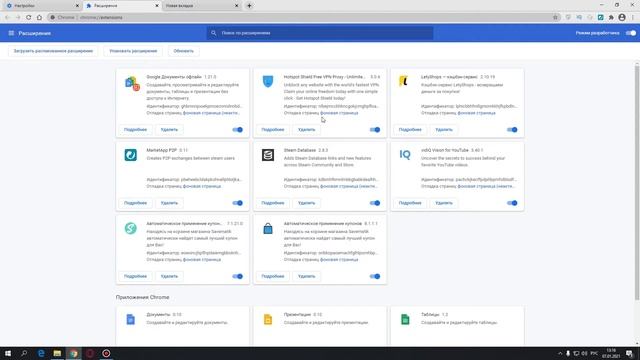Click the browser forward arrow
The width and height of the screenshot is (640, 360).
(18, 18)
